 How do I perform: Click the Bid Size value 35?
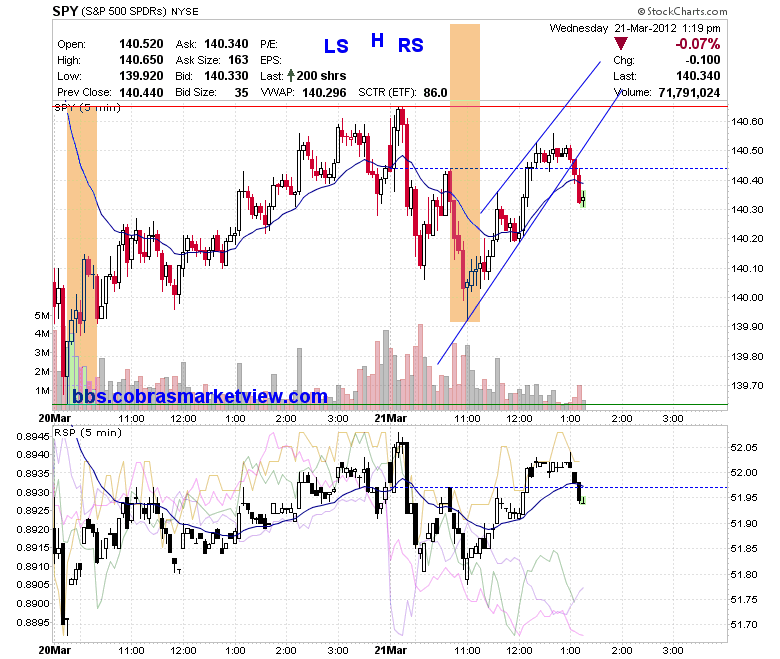[241, 92]
